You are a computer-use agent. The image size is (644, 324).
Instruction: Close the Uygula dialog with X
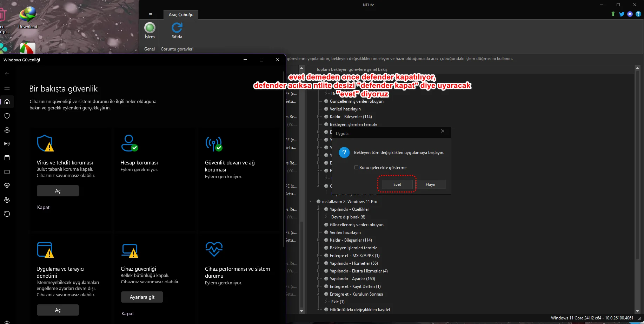443,131
